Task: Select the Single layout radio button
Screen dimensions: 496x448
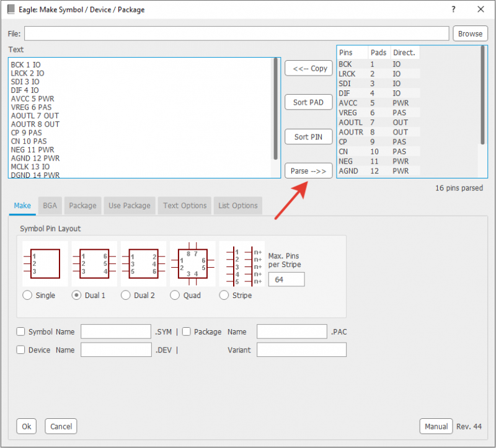Action: pos(27,296)
